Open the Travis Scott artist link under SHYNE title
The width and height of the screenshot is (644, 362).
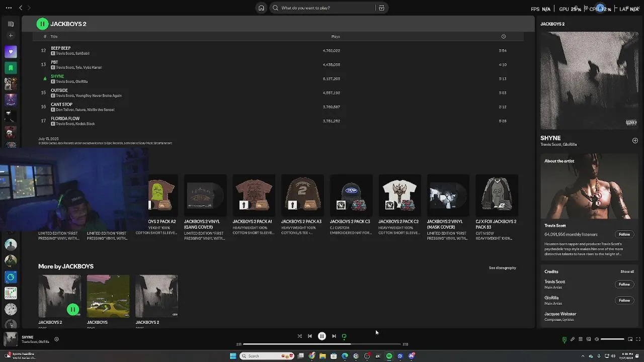coord(551,145)
